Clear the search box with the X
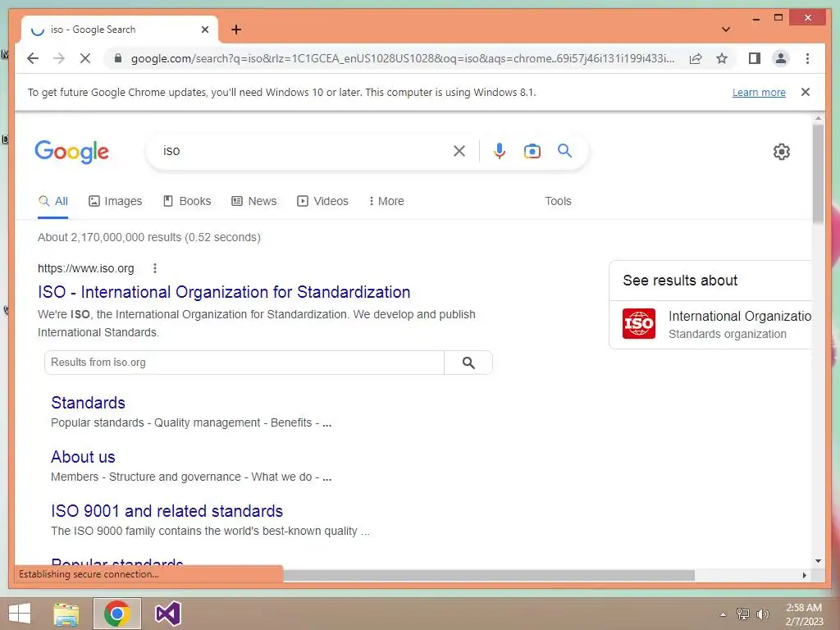Screen dimensions: 840x630 [459, 151]
